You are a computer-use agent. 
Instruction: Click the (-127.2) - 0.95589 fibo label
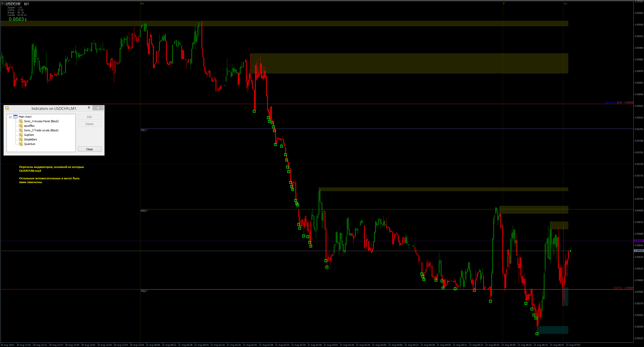pyautogui.click(x=623, y=288)
